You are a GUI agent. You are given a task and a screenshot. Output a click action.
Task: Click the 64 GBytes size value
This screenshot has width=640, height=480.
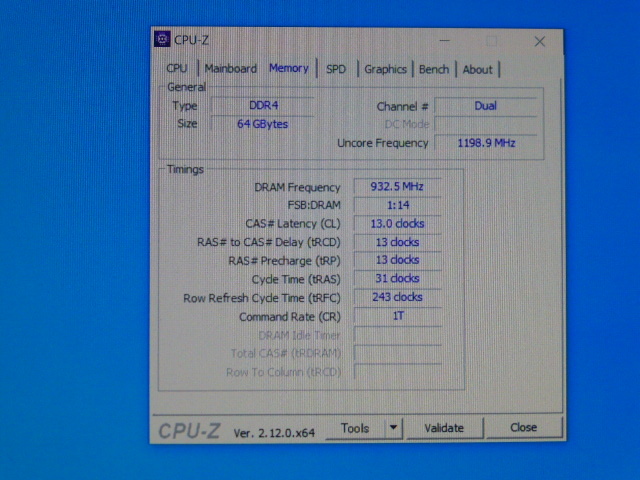tap(263, 124)
